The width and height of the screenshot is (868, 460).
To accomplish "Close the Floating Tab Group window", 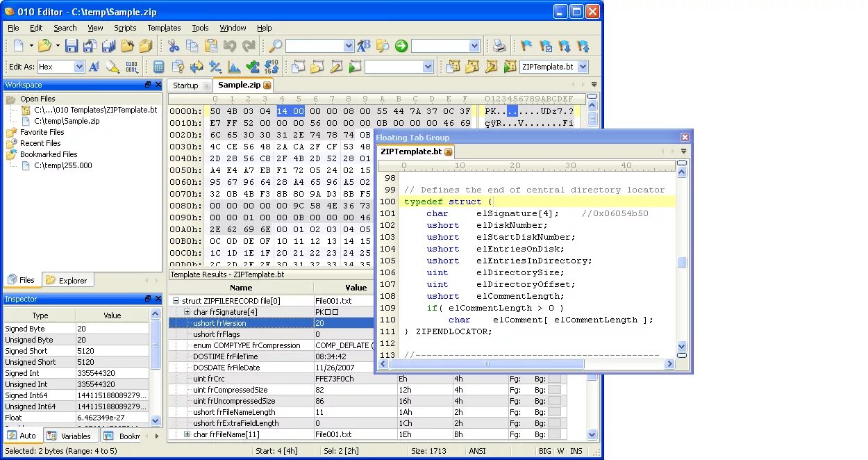I will [685, 138].
